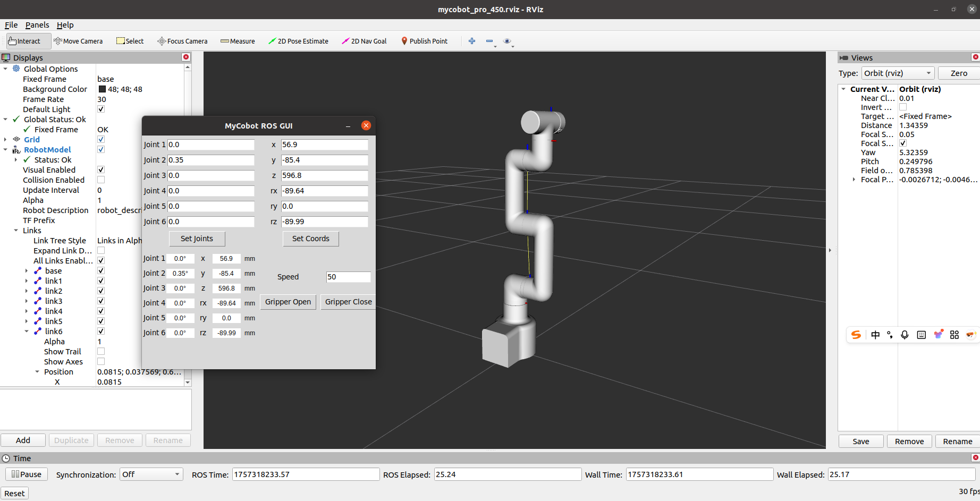Image resolution: width=980 pixels, height=501 pixels.
Task: Click the blue plus add-tool icon
Action: tap(471, 41)
